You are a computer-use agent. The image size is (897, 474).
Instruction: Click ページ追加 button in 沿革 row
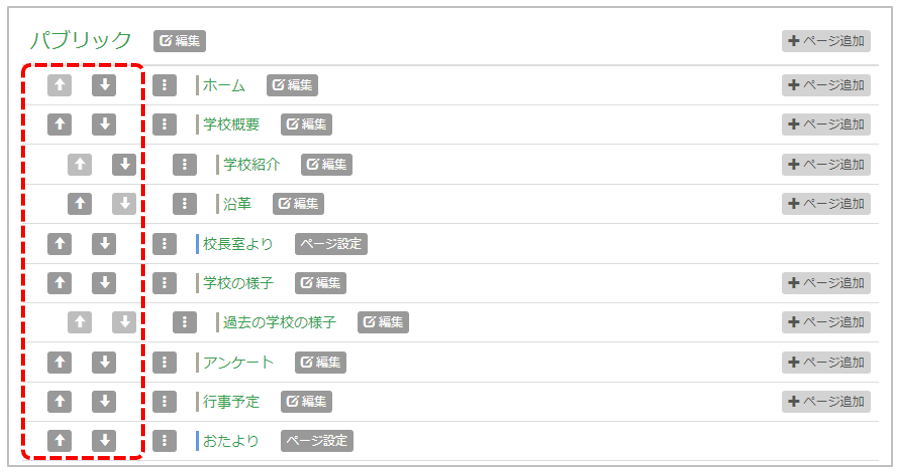826,204
